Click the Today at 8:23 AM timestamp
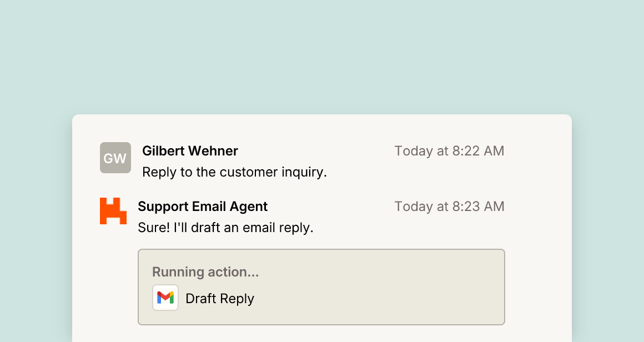Viewport: 644px width, 342px height. click(449, 206)
